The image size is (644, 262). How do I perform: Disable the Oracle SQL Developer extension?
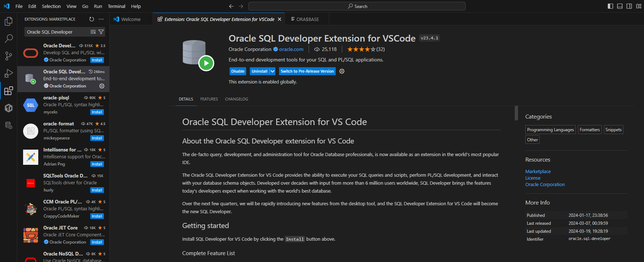(x=238, y=71)
